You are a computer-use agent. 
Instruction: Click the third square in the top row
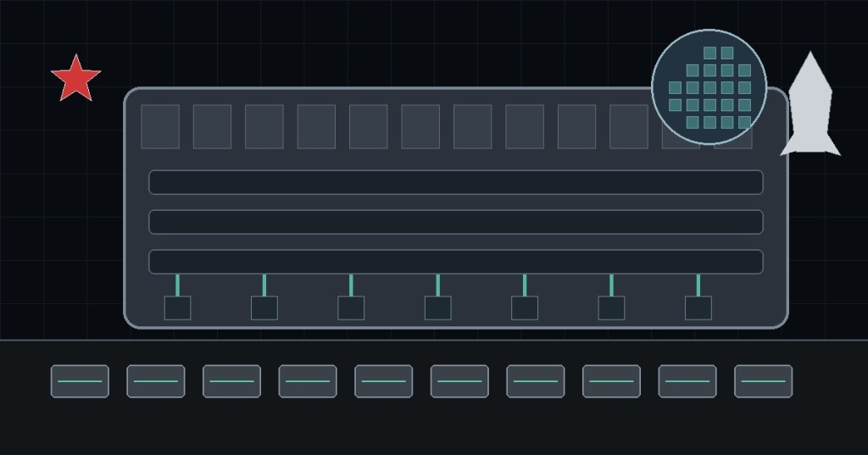coord(264,127)
